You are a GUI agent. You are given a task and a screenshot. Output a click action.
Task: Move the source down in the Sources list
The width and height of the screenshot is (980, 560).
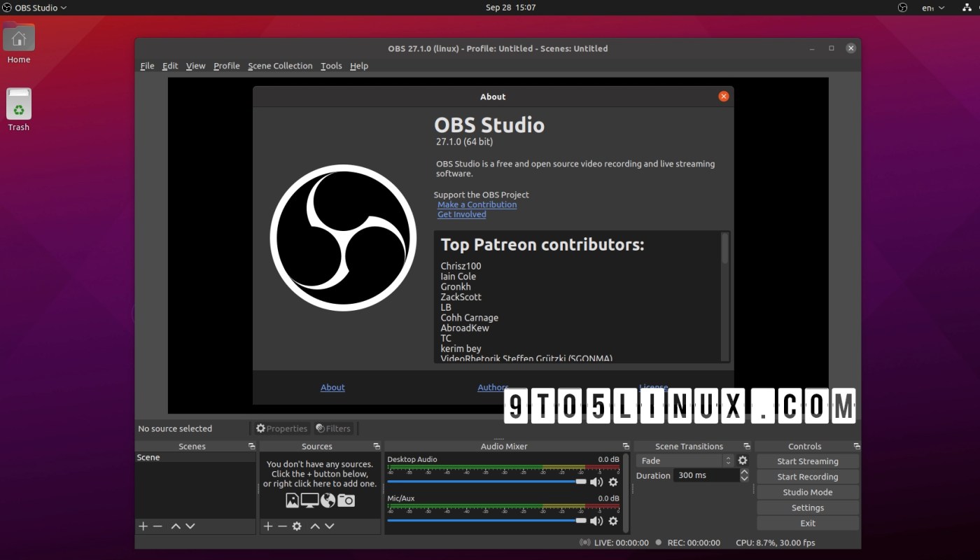point(330,526)
